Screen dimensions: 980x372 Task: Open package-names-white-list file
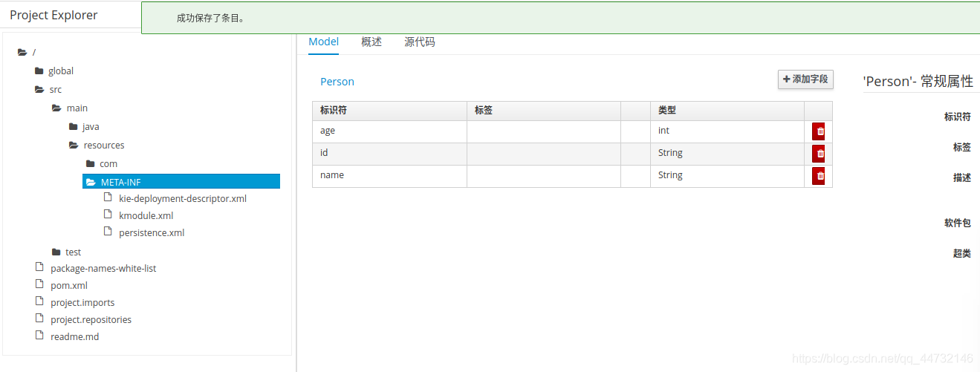pyautogui.click(x=103, y=269)
